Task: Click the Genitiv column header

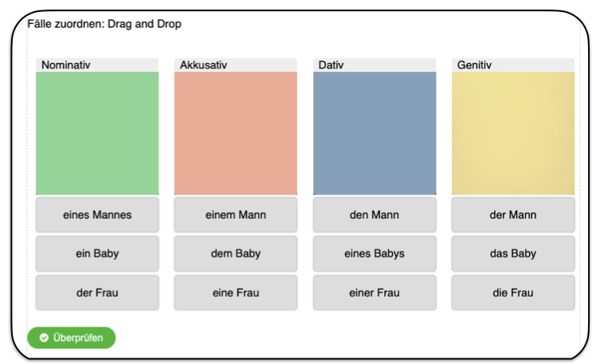Action: tap(513, 65)
